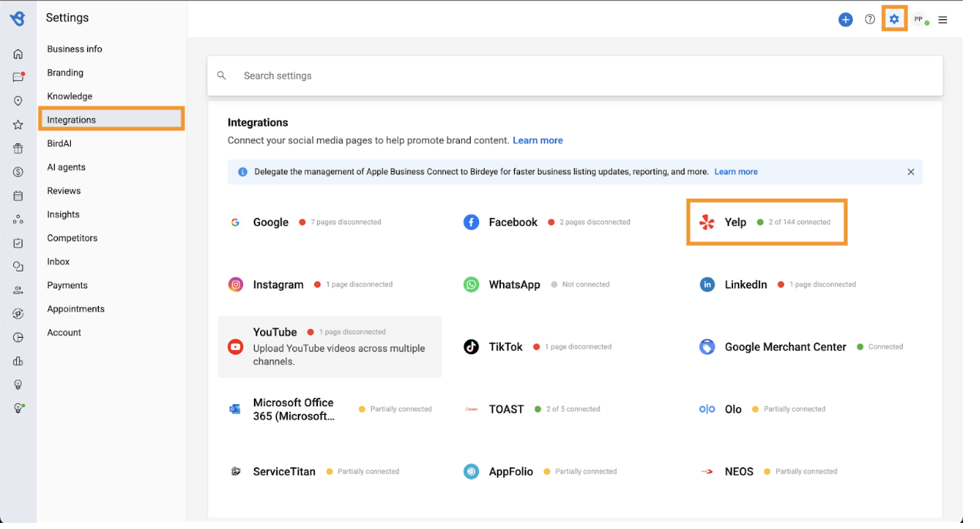Click Learn more link in blue banner
The width and height of the screenshot is (980, 529).
(x=735, y=172)
